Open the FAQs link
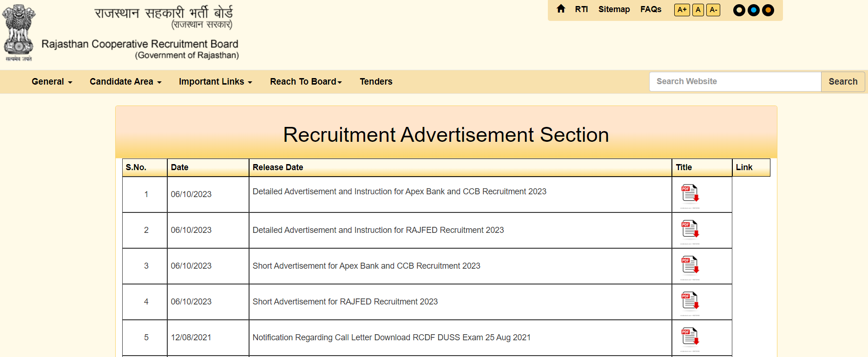 (x=651, y=9)
